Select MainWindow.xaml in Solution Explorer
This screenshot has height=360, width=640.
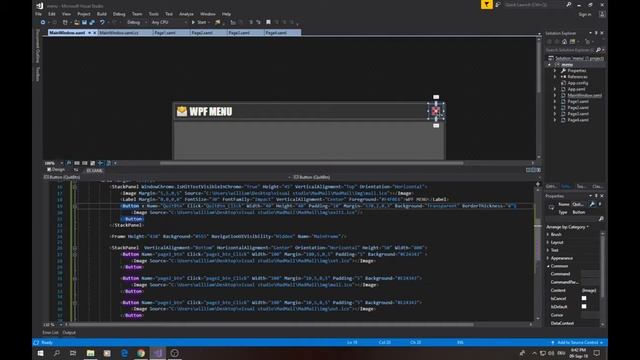(x=584, y=95)
